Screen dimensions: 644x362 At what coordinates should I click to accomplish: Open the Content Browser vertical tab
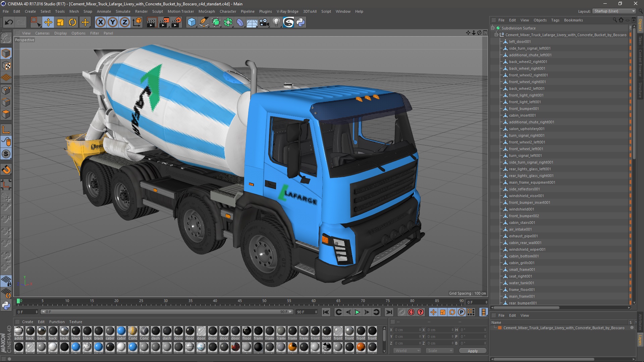tap(640, 63)
